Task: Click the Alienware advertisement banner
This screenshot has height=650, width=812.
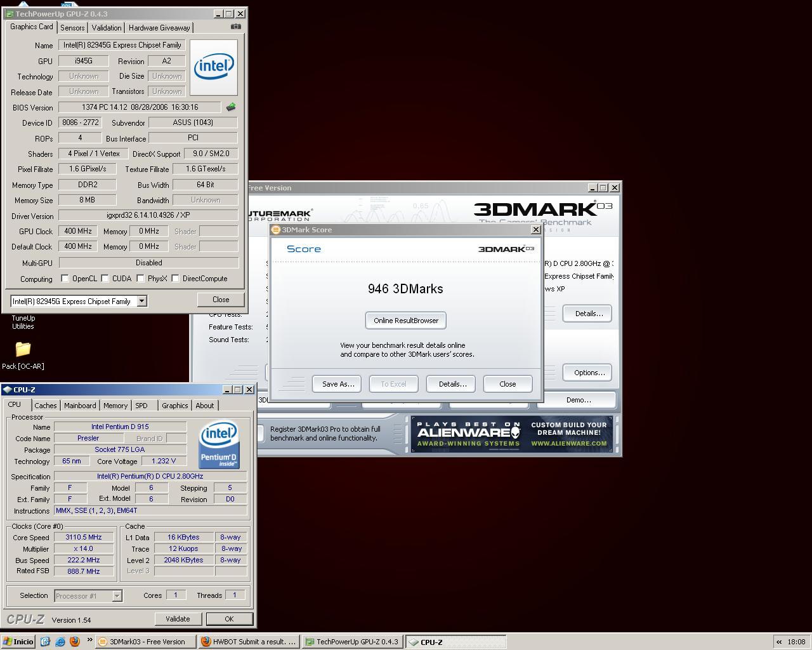Action: click(512, 434)
